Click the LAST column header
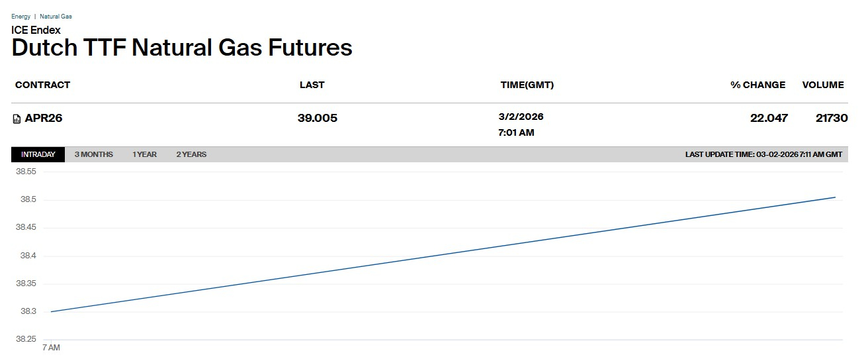Screen dimensions: 868x357 [x=312, y=85]
